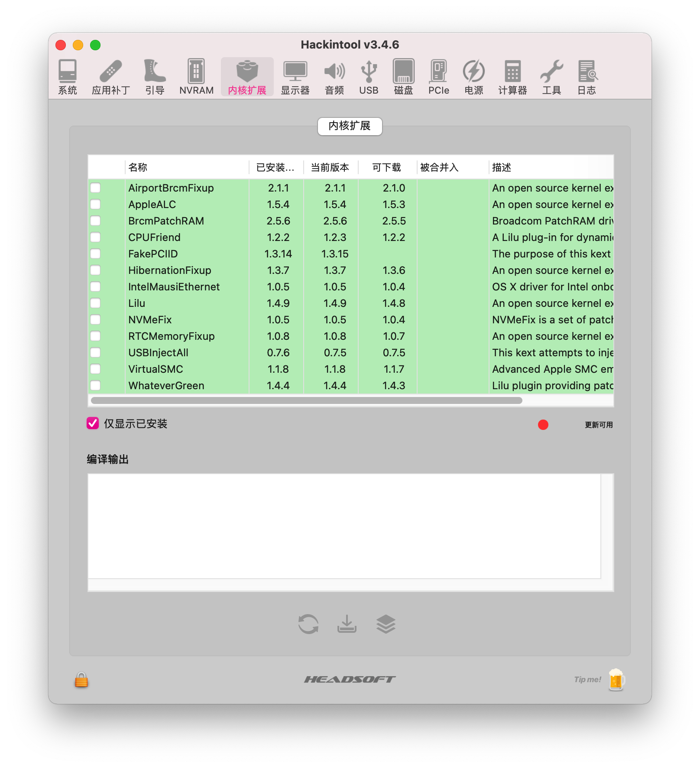Click the 内核扩展 segment button

tap(350, 126)
